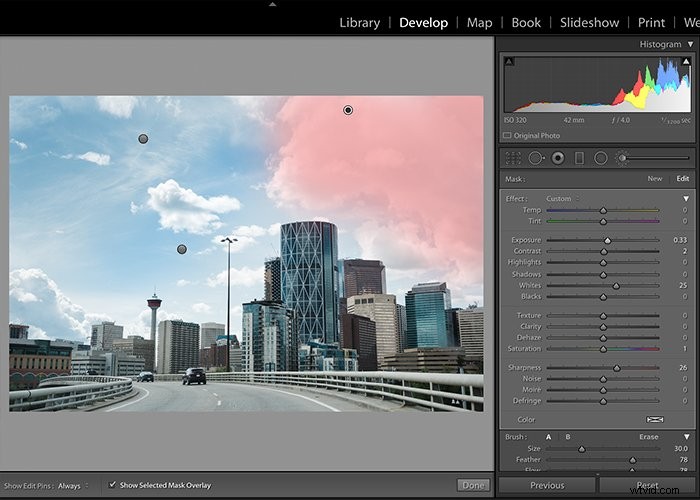700x500 pixels.
Task: Switch brush to Erase mode
Action: pyautogui.click(x=648, y=437)
